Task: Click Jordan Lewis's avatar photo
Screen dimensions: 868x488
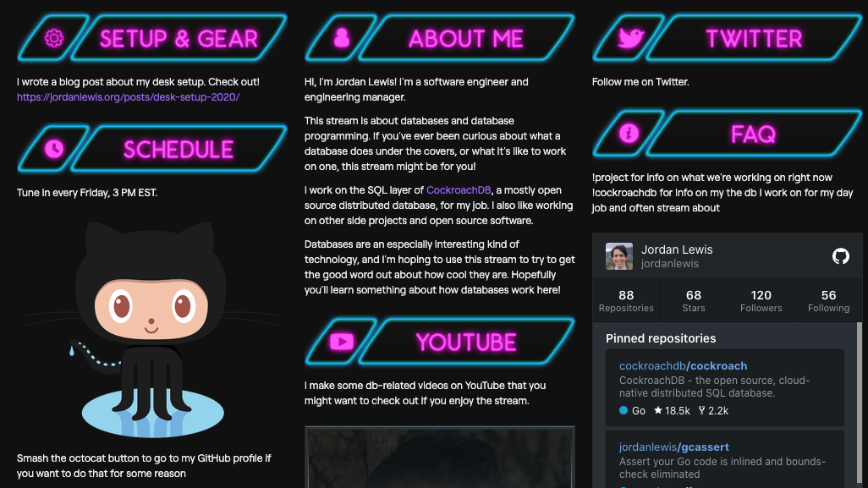Action: [619, 256]
